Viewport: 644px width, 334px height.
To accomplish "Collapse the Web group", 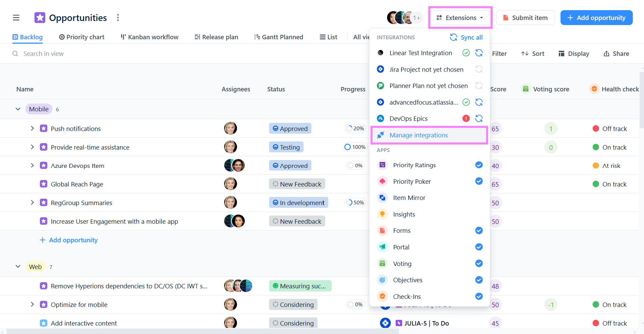I will point(18,267).
